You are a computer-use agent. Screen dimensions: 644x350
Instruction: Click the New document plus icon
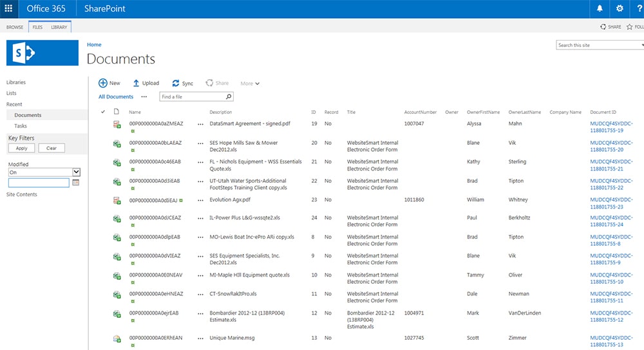[x=102, y=83]
